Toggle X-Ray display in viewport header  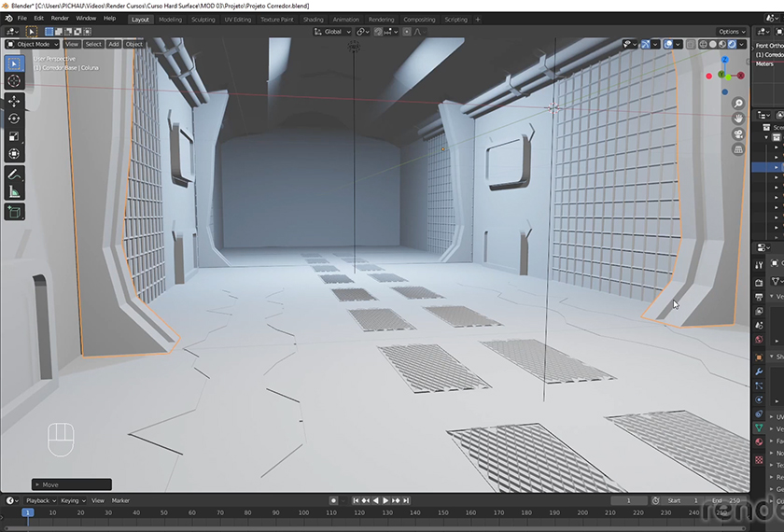692,44
